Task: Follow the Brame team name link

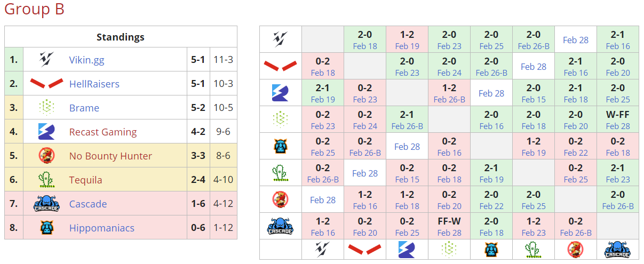Action: (x=84, y=108)
